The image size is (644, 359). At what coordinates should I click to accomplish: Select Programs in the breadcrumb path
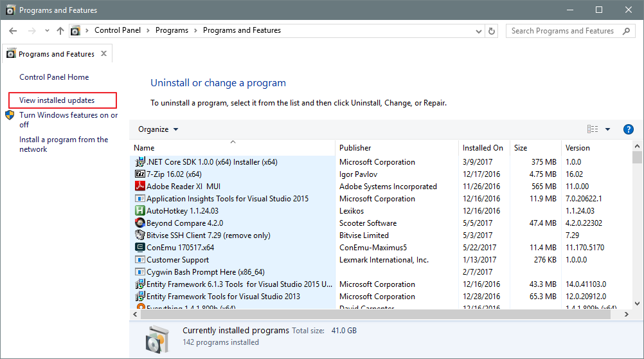point(172,30)
